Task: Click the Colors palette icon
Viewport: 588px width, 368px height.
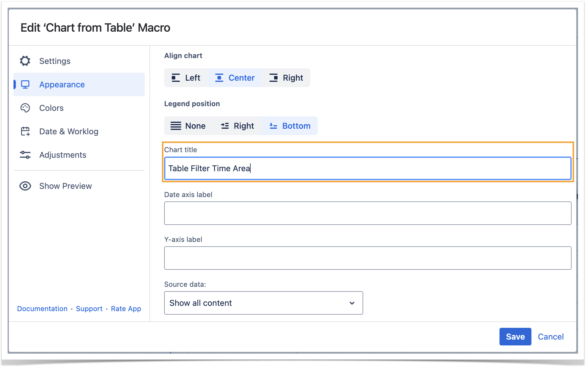Action: point(25,108)
